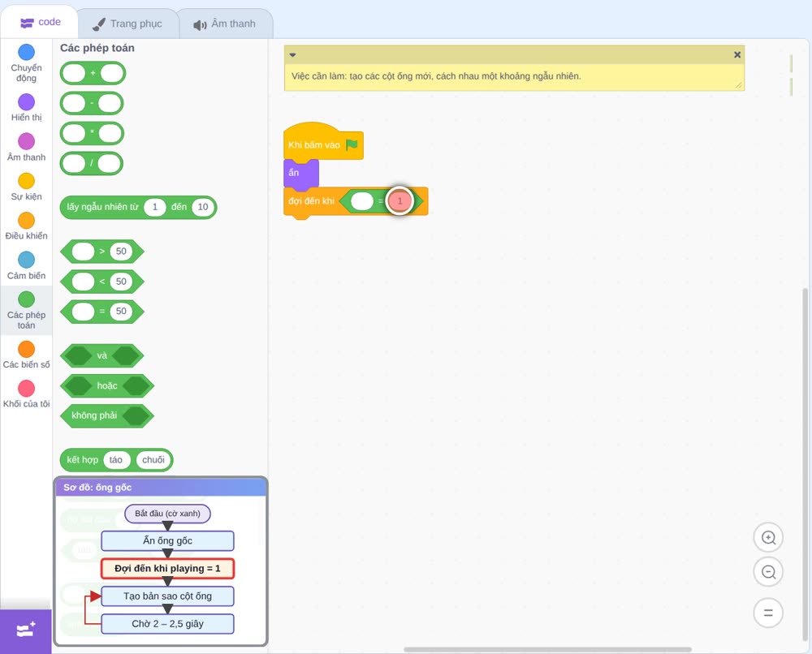The width and height of the screenshot is (812, 654).
Task: Select the và boolean block
Action: [102, 355]
